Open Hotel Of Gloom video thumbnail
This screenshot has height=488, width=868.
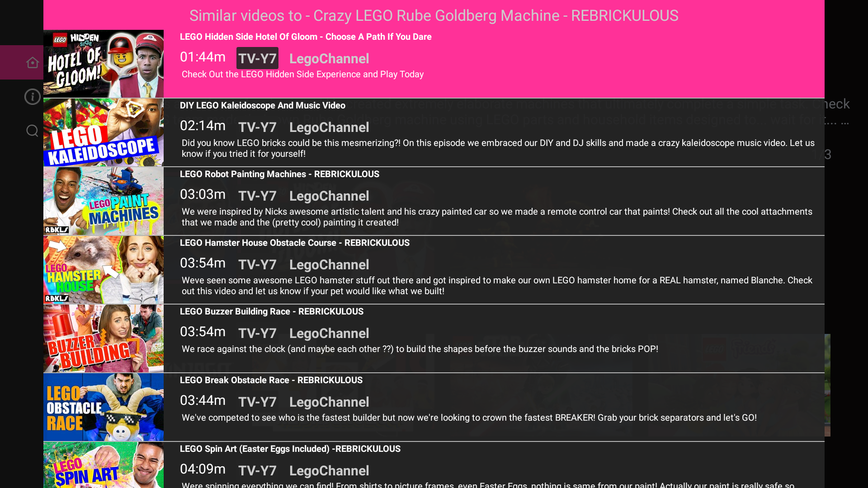[104, 64]
